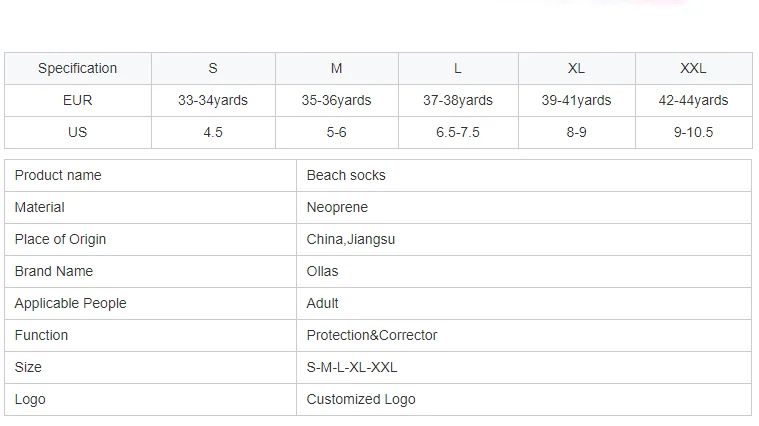Select the S size column header
The width and height of the screenshot is (759, 426).
[x=213, y=68]
